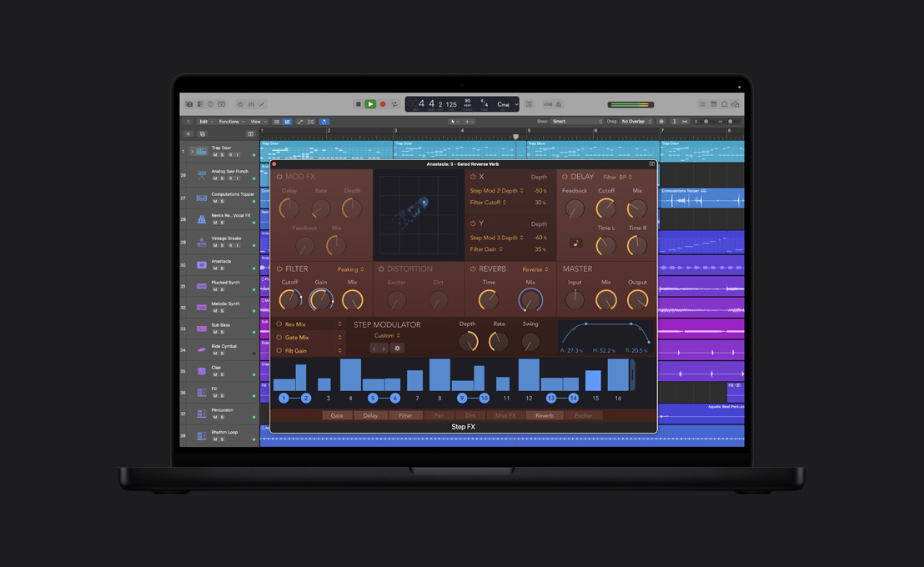Open the Edit menu in the tracks area

(x=203, y=121)
